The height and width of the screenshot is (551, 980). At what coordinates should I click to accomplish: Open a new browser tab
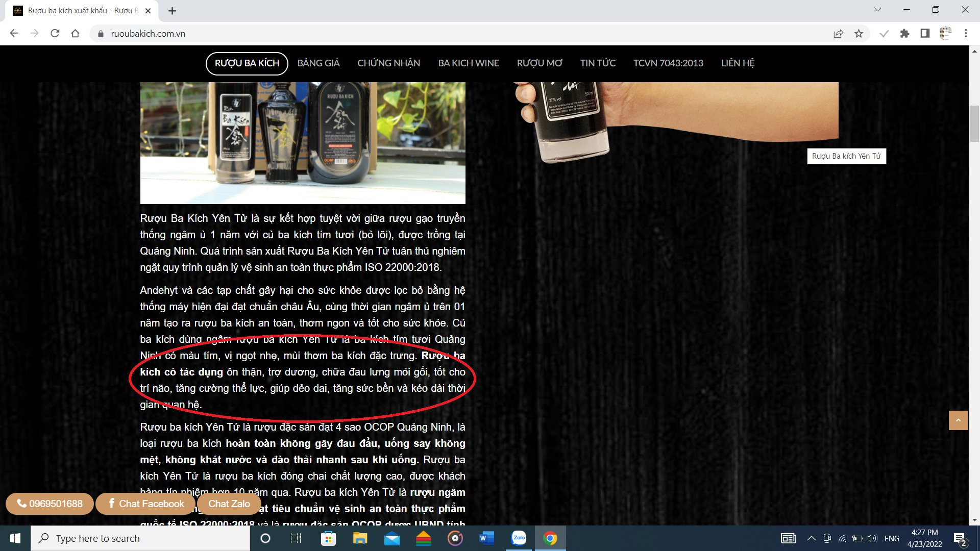click(x=172, y=11)
